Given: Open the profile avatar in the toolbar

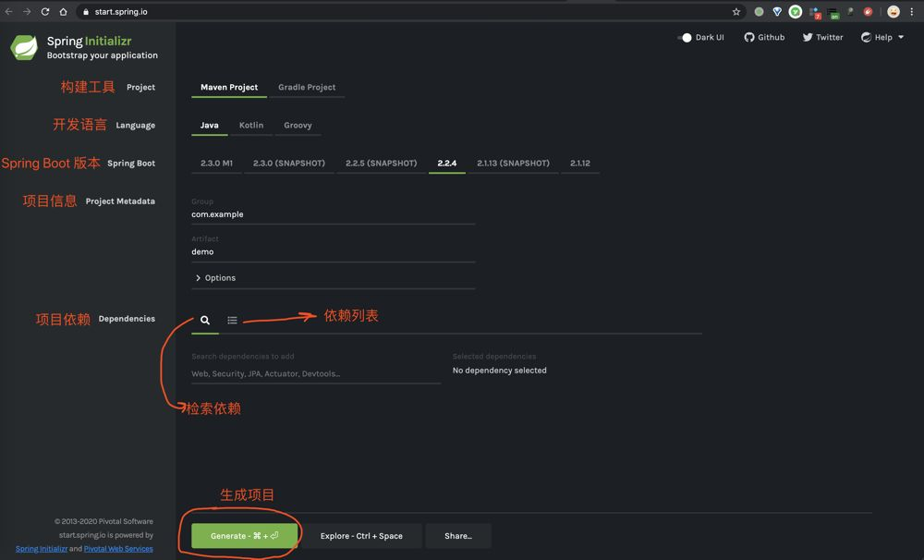Looking at the screenshot, I should pos(894,12).
